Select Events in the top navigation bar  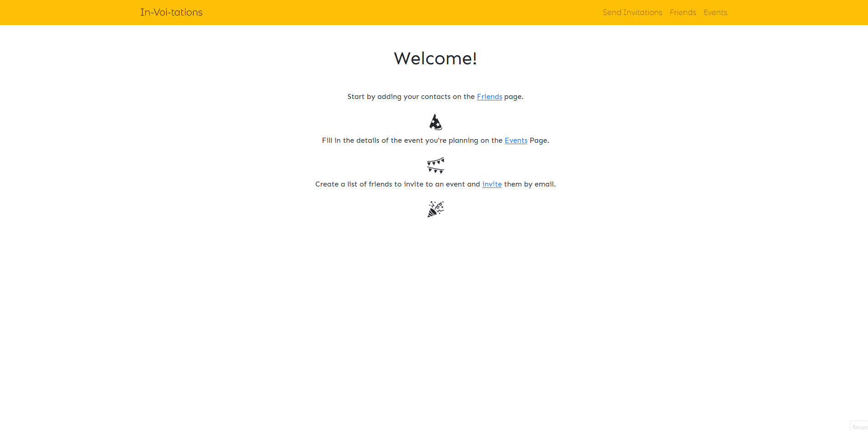pyautogui.click(x=715, y=12)
